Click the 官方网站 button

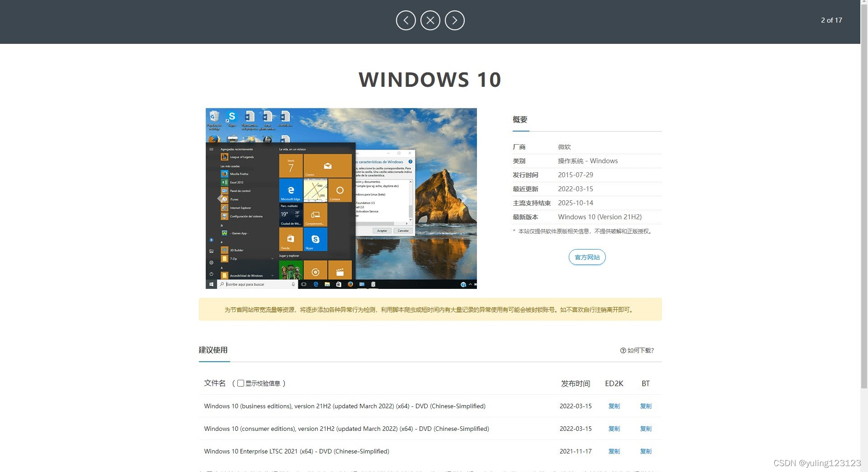click(x=587, y=257)
